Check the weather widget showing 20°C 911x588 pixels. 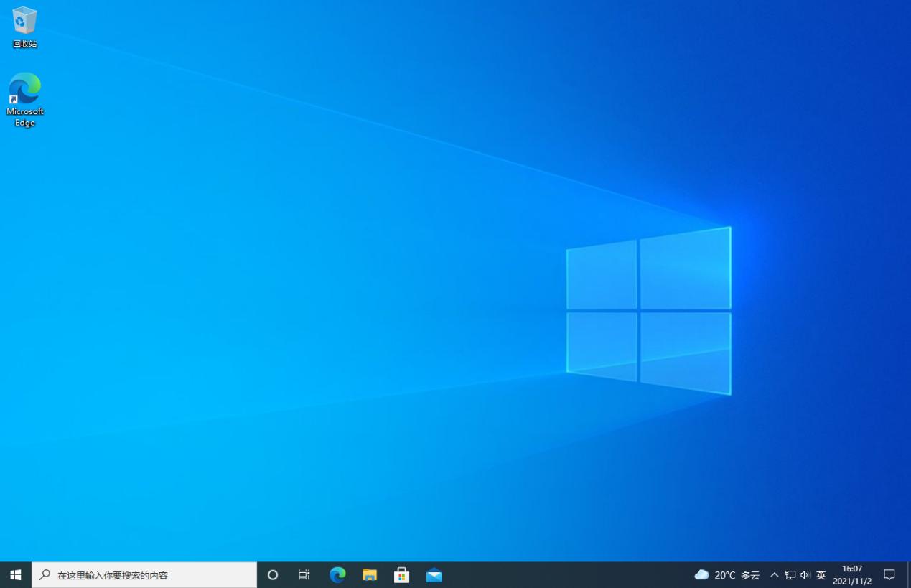pos(724,574)
